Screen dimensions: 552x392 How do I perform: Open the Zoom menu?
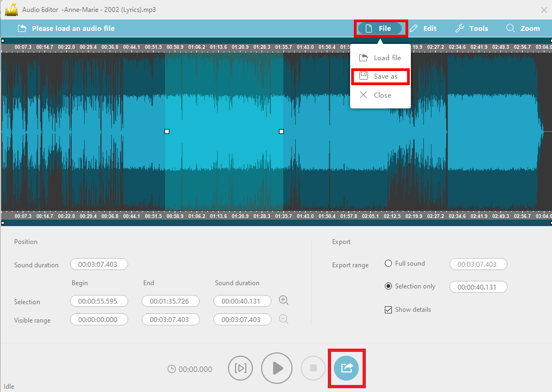coord(523,29)
